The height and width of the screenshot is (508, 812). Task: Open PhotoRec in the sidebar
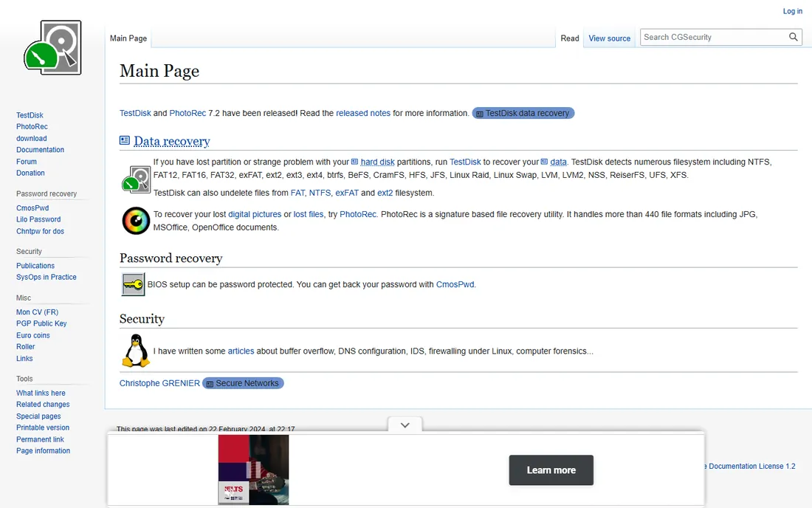32,126
